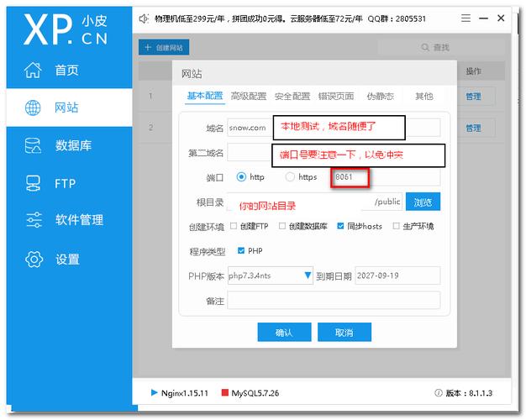Click the search 查找 field
The image size is (526, 420).
(x=440, y=47)
